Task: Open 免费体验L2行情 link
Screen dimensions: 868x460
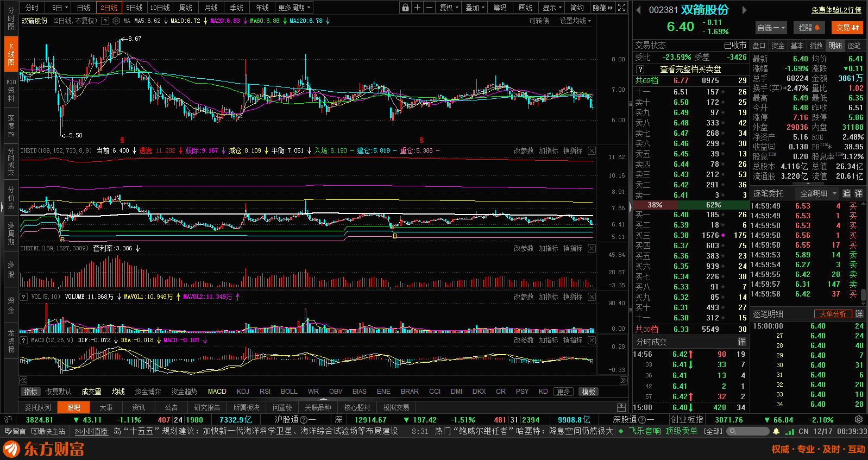Action: (x=836, y=10)
